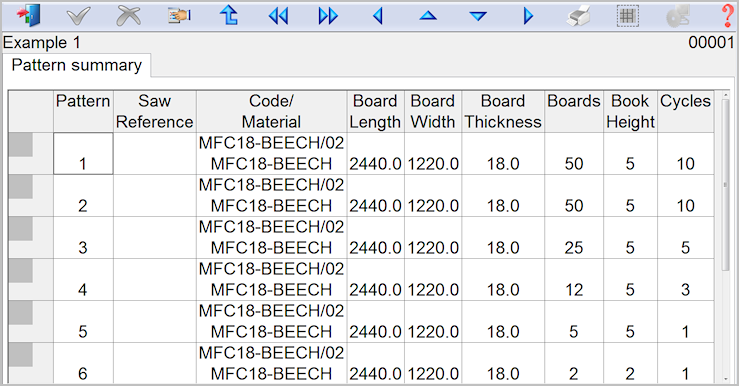The width and height of the screenshot is (739, 386).
Task: Move down with the down triangle
Action: tap(478, 16)
